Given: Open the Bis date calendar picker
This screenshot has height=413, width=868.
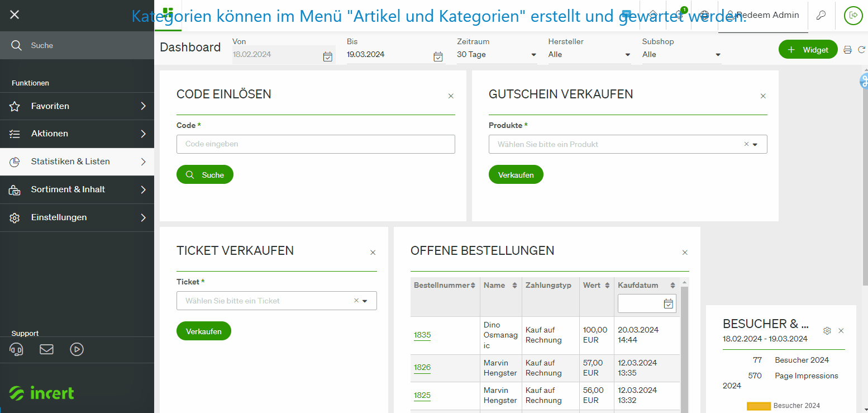Looking at the screenshot, I should pos(438,56).
